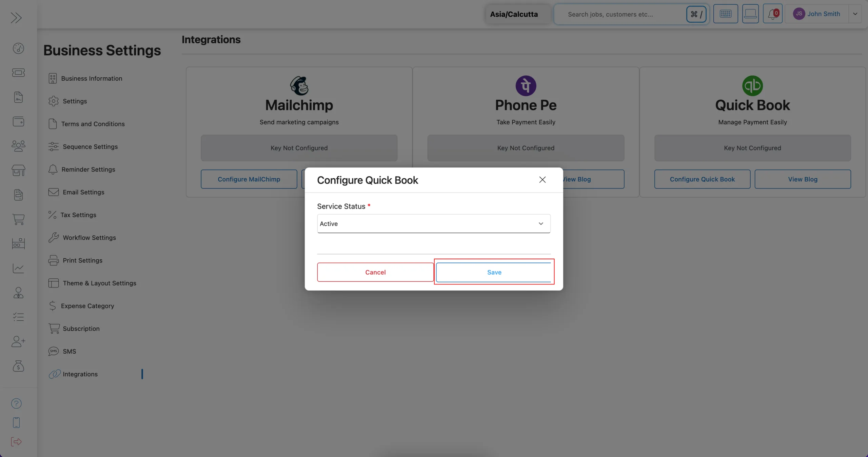Open the cash register icon in sidebar
Screen dimensions: 868x457
pos(18,243)
